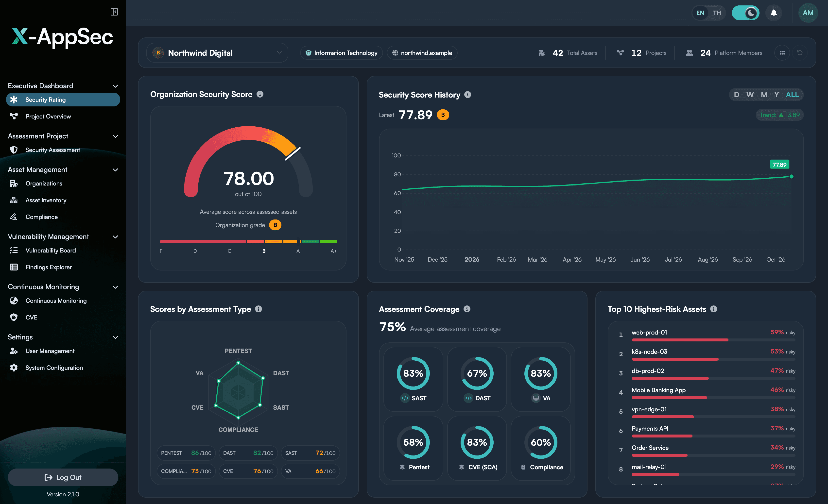Click the 77.89 data point on chart
This screenshot has width=828, height=504.
tap(791, 176)
